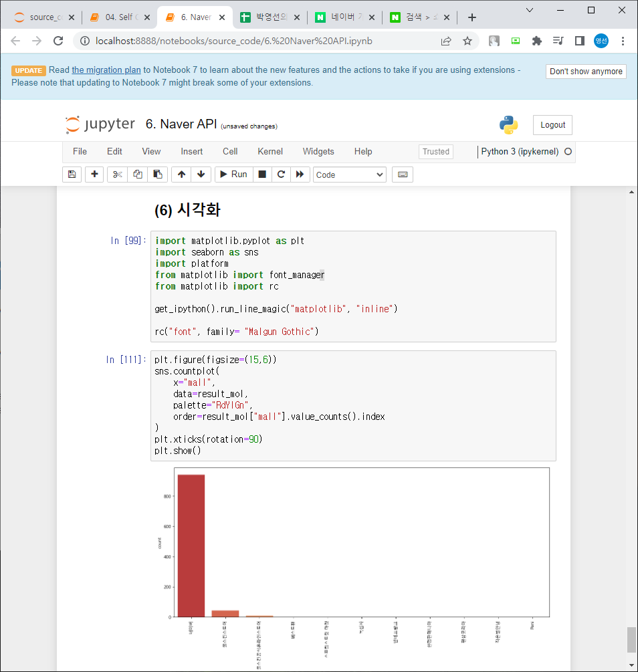Click the address bar URL
The image size is (638, 672).
click(x=233, y=41)
